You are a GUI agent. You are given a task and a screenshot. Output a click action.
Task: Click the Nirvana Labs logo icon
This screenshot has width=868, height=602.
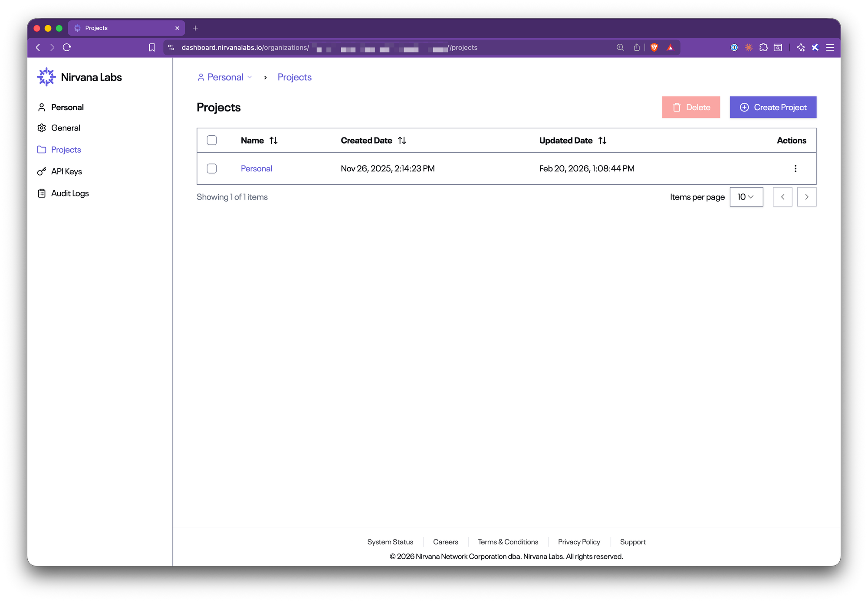click(46, 77)
